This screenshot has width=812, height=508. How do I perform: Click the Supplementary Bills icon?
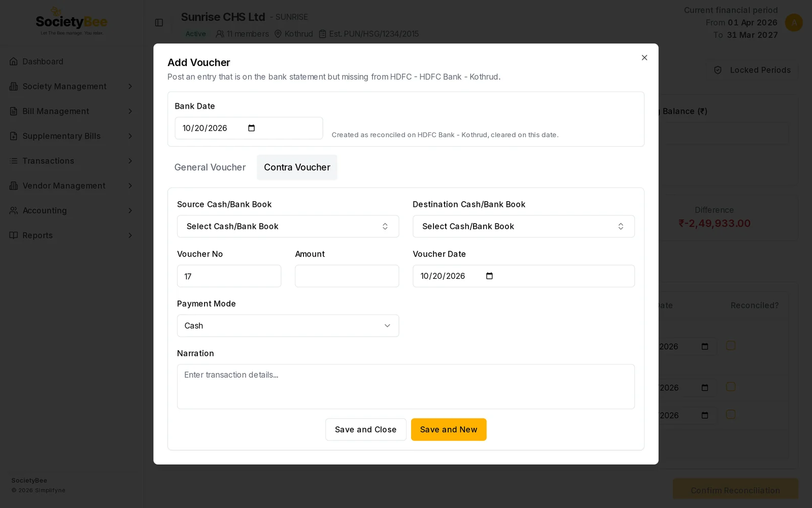(14, 136)
